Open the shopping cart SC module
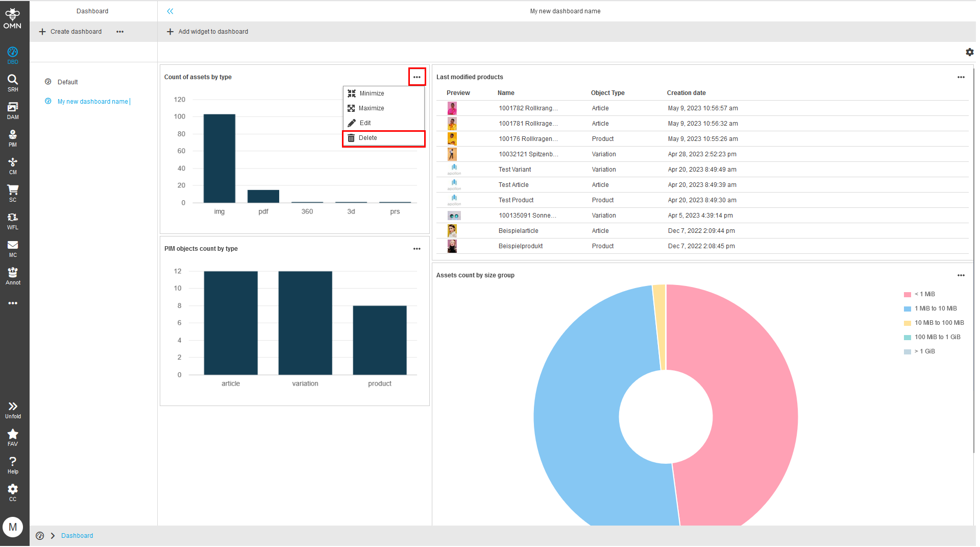Image resolution: width=980 pixels, height=547 pixels. click(x=13, y=193)
